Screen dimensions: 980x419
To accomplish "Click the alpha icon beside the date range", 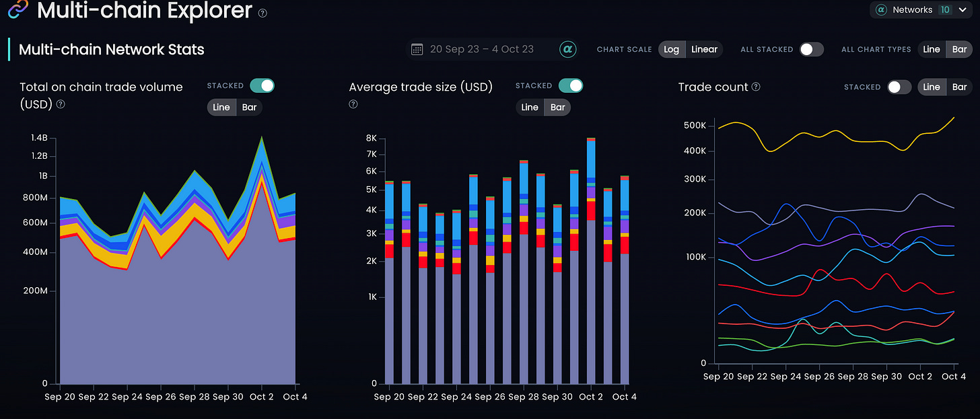I will [x=567, y=49].
